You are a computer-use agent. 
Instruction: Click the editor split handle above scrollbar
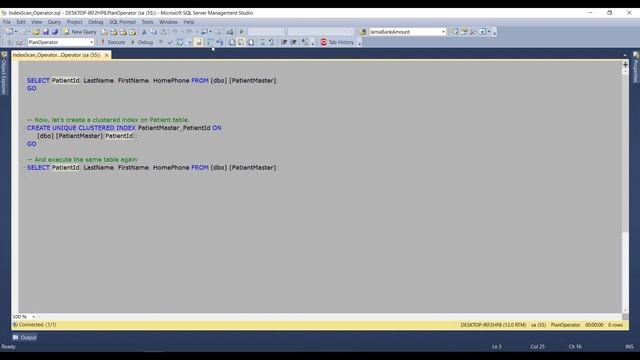625,64
